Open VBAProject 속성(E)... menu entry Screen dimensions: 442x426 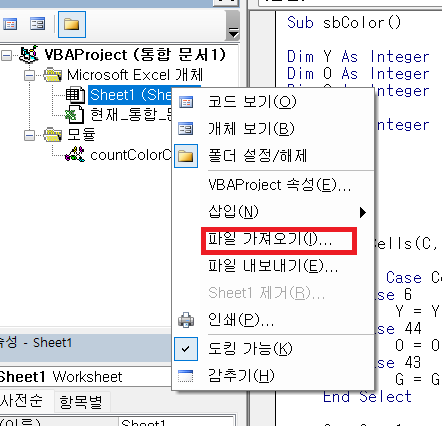273,185
